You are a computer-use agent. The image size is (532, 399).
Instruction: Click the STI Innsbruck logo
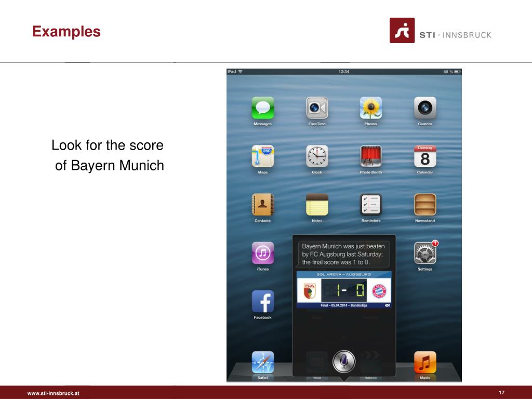(440, 31)
